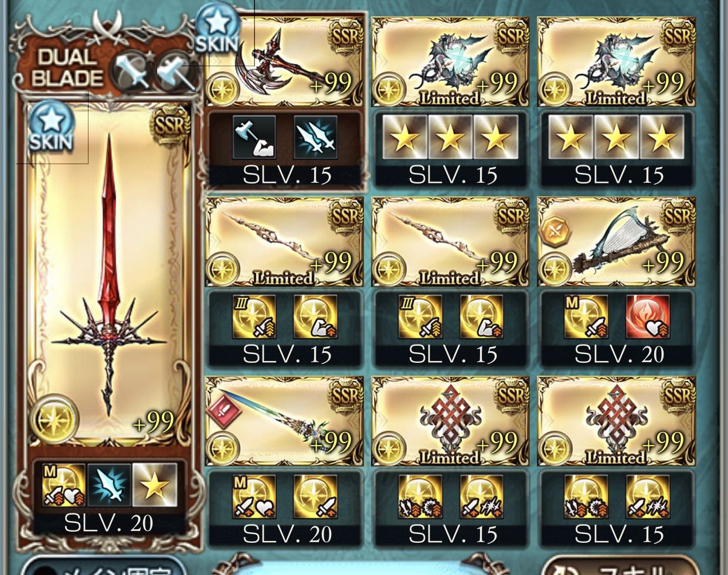Screen dimensions: 728x575
Task: Click the sword icon beside DUAL BLADE
Action: [x=132, y=71]
